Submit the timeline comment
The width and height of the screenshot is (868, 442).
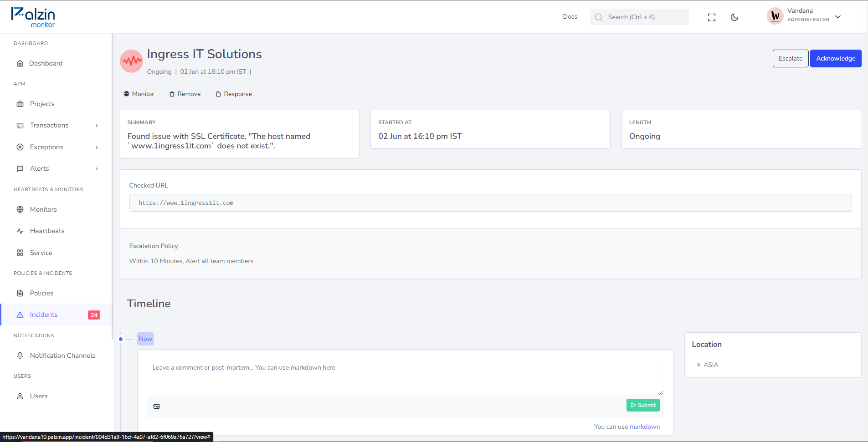pyautogui.click(x=643, y=405)
